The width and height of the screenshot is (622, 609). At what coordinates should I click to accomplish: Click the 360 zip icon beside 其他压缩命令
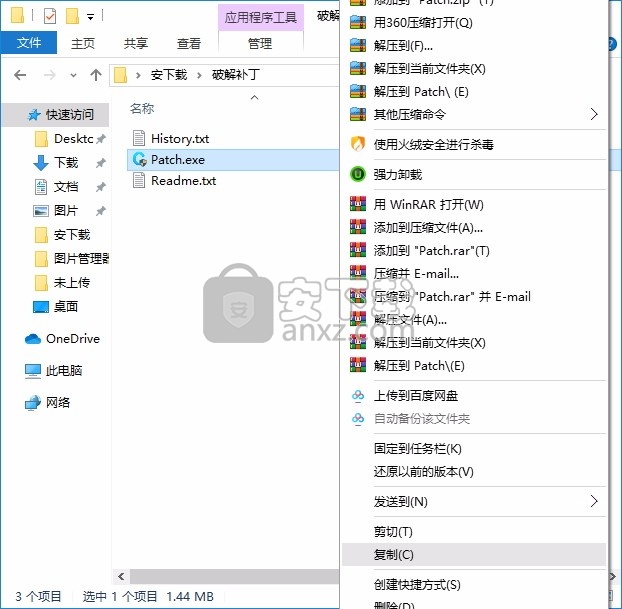tap(358, 114)
